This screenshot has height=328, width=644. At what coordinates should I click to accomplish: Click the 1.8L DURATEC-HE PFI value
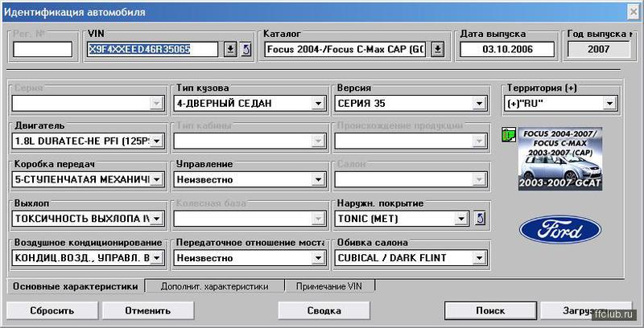click(x=83, y=141)
